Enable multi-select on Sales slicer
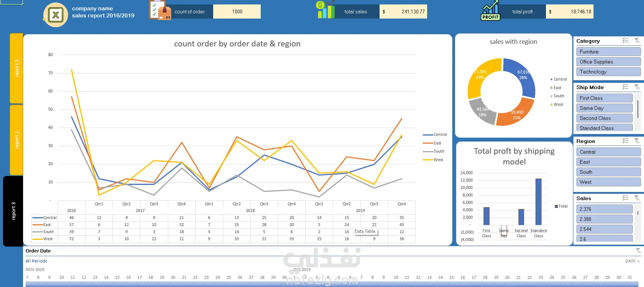The width and height of the screenshot is (644, 287). point(625,198)
